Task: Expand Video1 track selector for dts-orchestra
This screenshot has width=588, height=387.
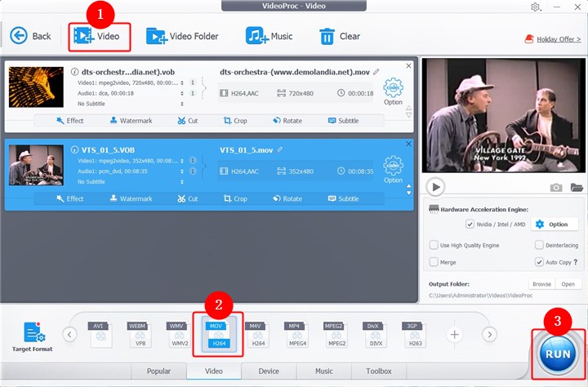Action: pos(182,82)
